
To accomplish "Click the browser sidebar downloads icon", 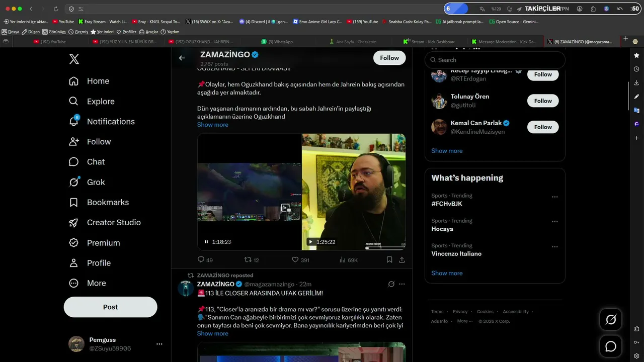I will point(636,83).
